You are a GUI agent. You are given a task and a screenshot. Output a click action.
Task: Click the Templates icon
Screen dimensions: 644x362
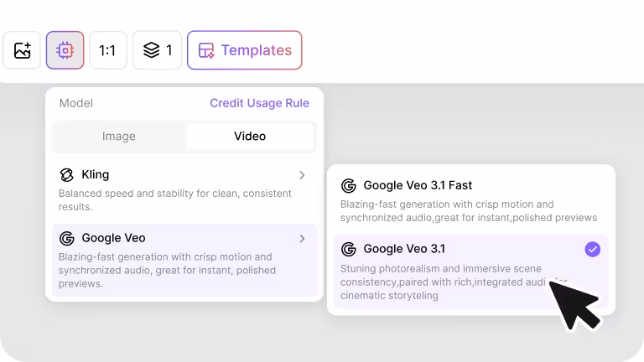[x=206, y=50]
